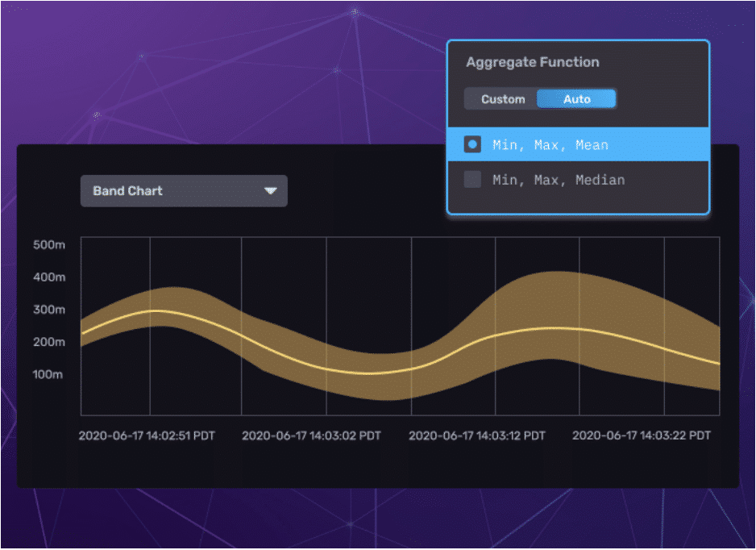
Task: Open the Band Chart visualization selector
Action: click(x=184, y=191)
